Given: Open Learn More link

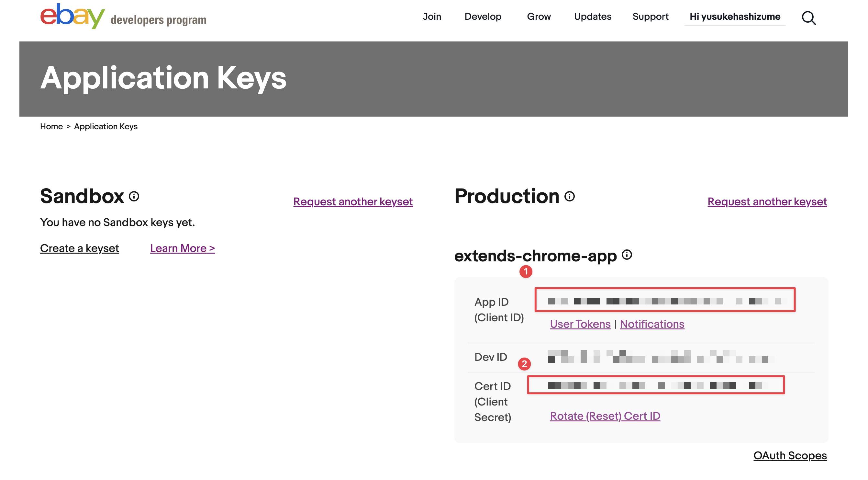Looking at the screenshot, I should point(182,248).
